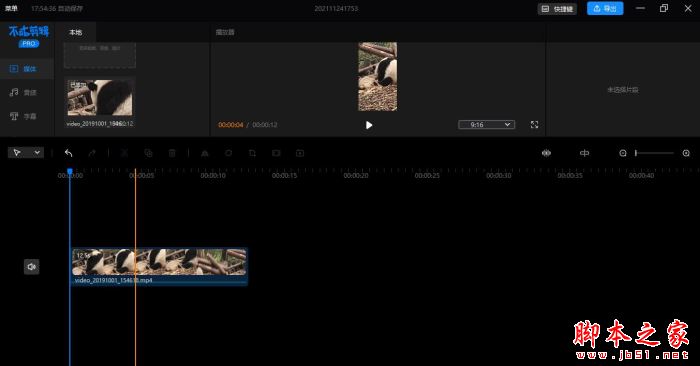
Task: Open the 菜单 menu
Action: tap(11, 8)
